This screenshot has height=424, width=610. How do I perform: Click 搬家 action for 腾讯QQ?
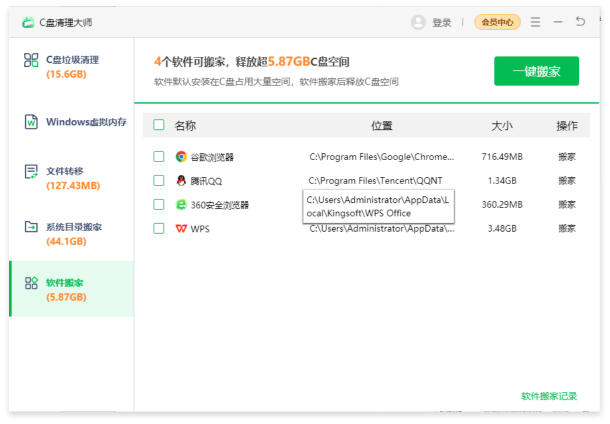click(566, 181)
